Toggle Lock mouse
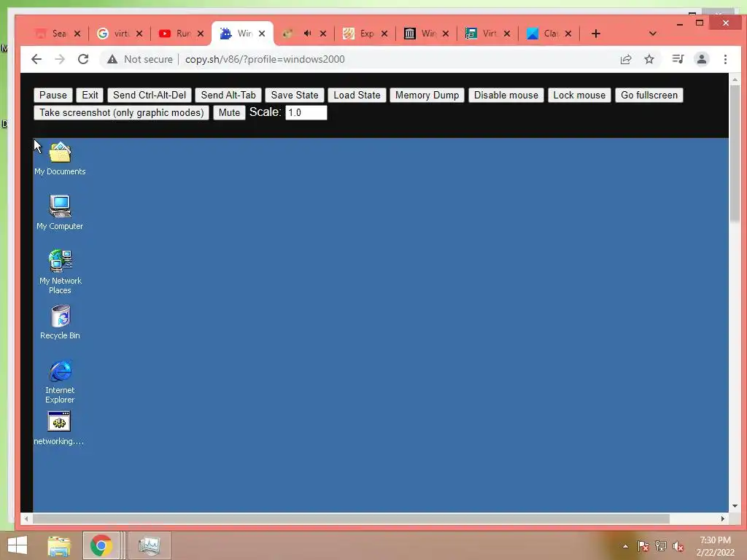Viewport: 747px width, 560px height. click(579, 95)
